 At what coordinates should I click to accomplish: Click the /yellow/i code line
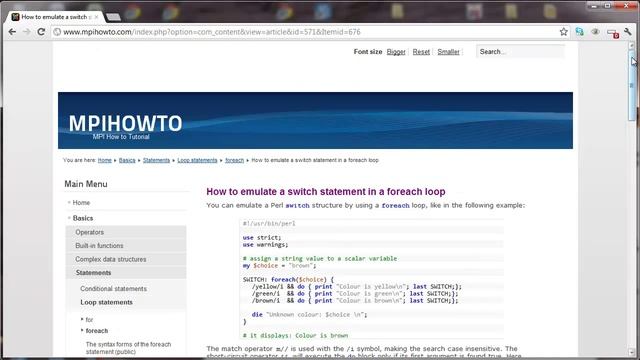(357, 287)
